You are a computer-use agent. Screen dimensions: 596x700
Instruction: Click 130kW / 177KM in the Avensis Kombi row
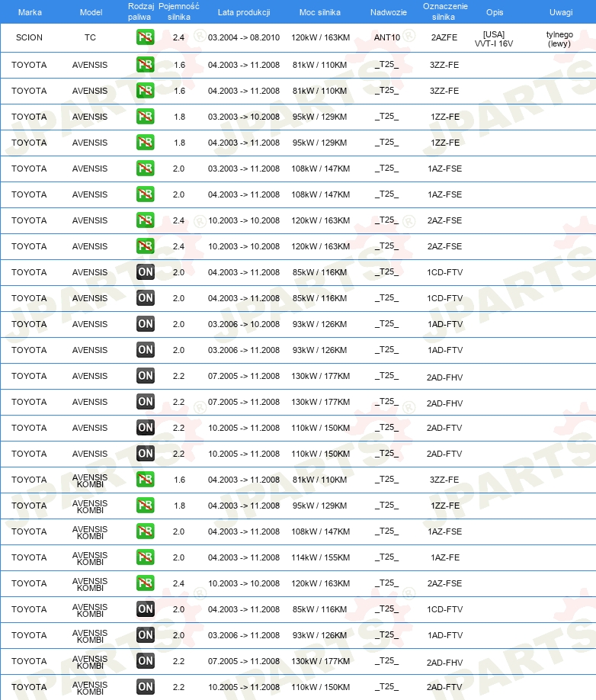pos(320,661)
